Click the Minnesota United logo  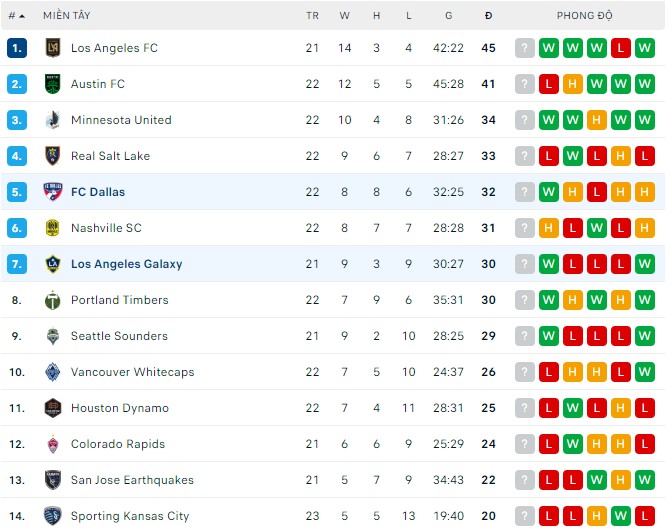click(53, 120)
